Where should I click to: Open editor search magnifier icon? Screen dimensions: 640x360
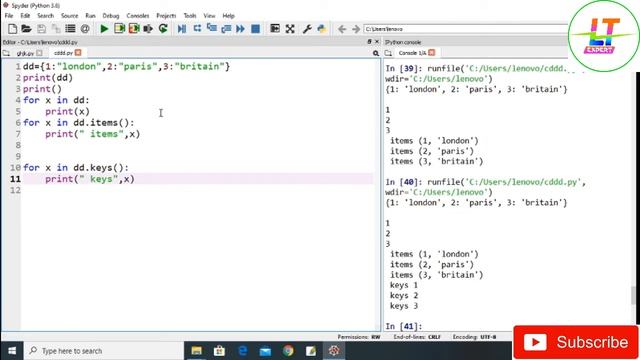point(376,53)
